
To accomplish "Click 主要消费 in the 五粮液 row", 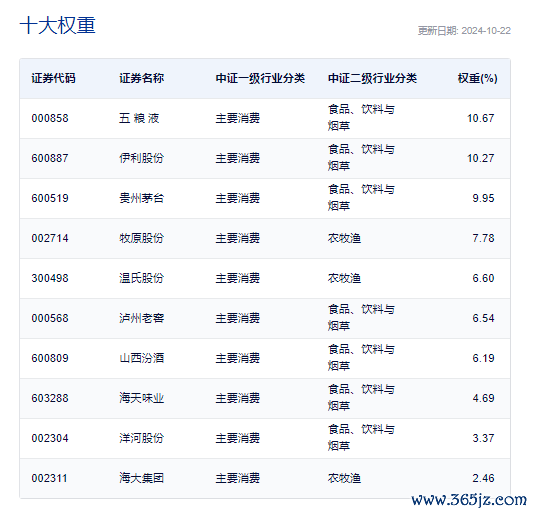I will 238,119.
